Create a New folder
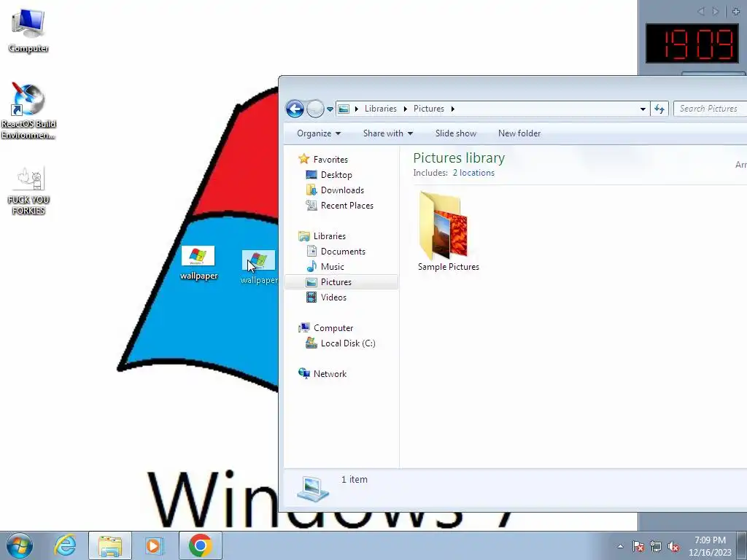Screen dimensions: 747x560 coord(519,133)
